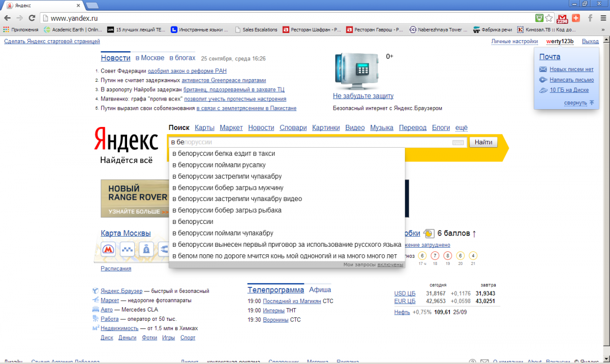Click the disk icon beside 10 ГБ на Диске

543,90
